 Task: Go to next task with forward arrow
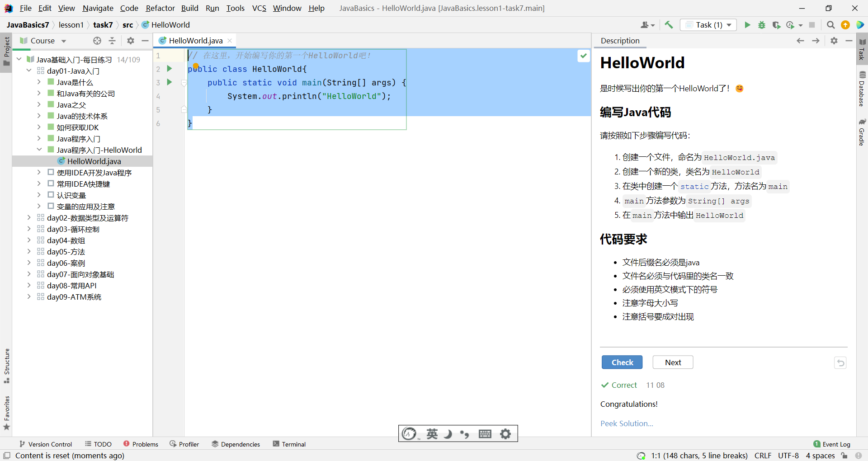816,41
